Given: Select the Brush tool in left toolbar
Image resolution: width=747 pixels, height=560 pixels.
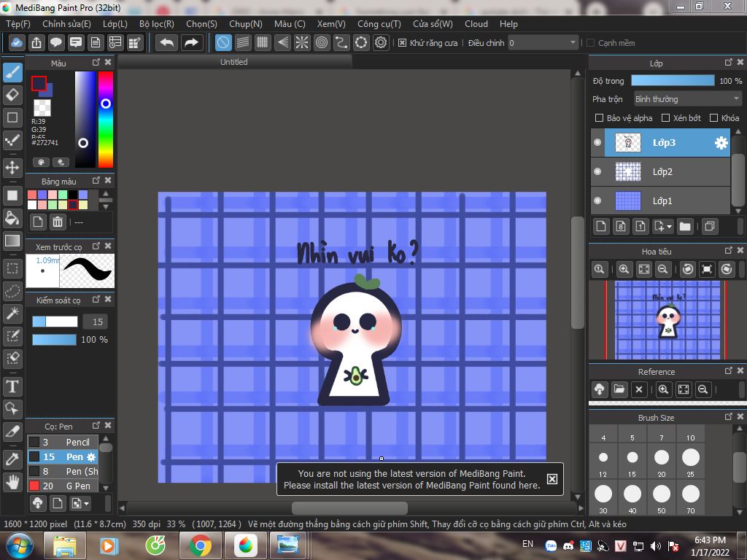Looking at the screenshot, I should click(x=13, y=73).
